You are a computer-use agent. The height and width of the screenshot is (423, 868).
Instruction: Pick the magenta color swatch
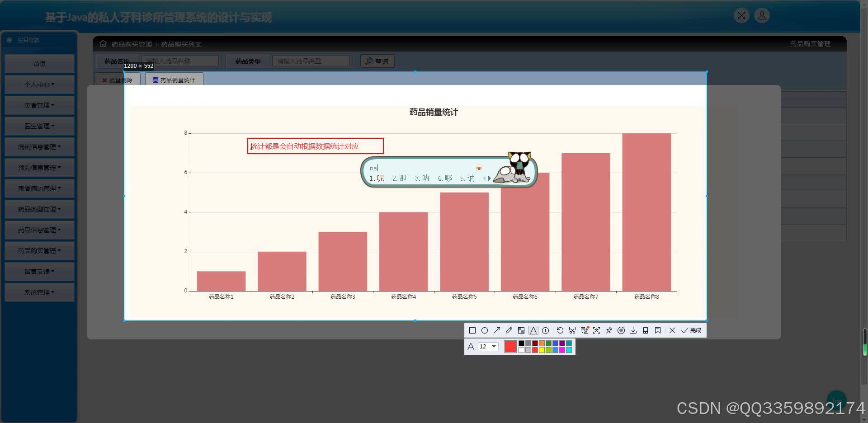tap(562, 350)
